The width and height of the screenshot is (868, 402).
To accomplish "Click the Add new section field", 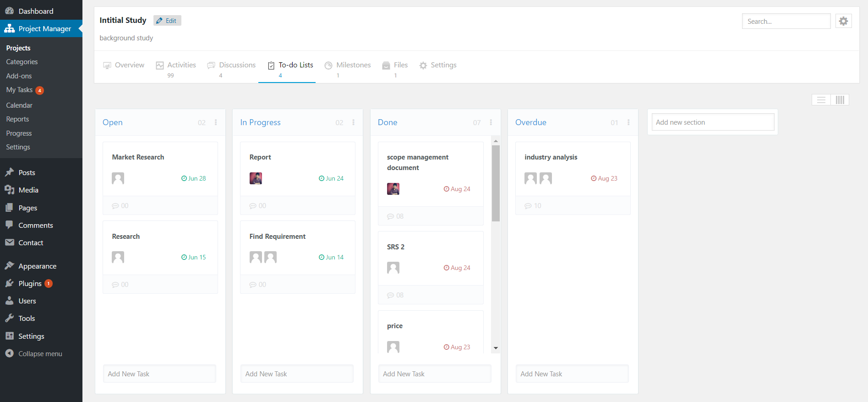I will pos(713,122).
